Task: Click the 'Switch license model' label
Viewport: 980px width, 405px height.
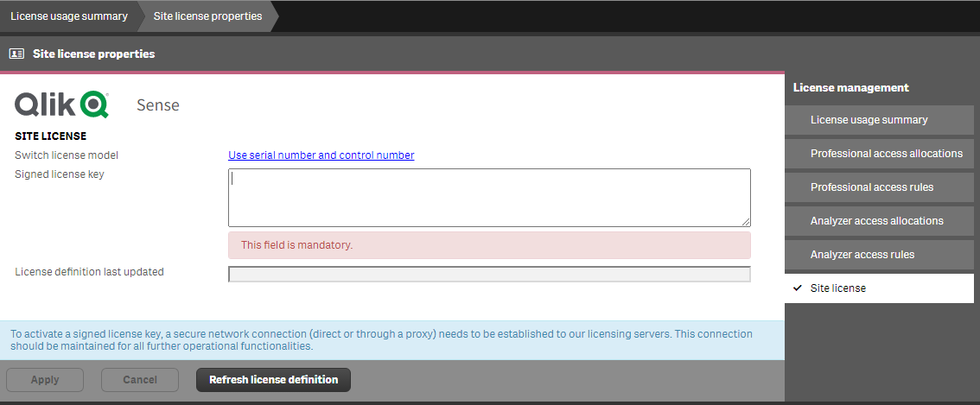Action: 67,155
